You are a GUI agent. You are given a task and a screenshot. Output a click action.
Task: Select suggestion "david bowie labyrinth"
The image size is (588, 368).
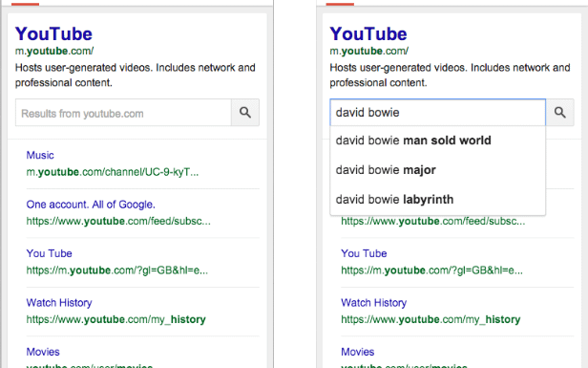point(437,199)
